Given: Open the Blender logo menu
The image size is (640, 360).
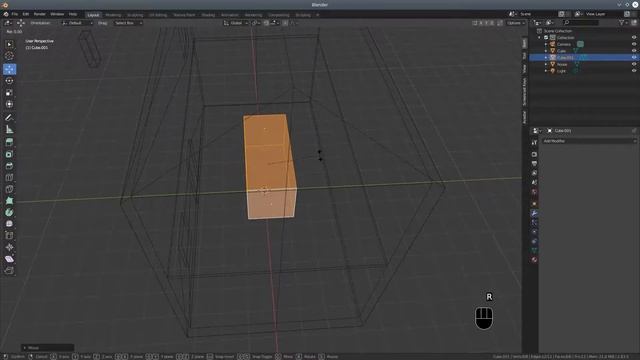Looking at the screenshot, I should coord(6,14).
